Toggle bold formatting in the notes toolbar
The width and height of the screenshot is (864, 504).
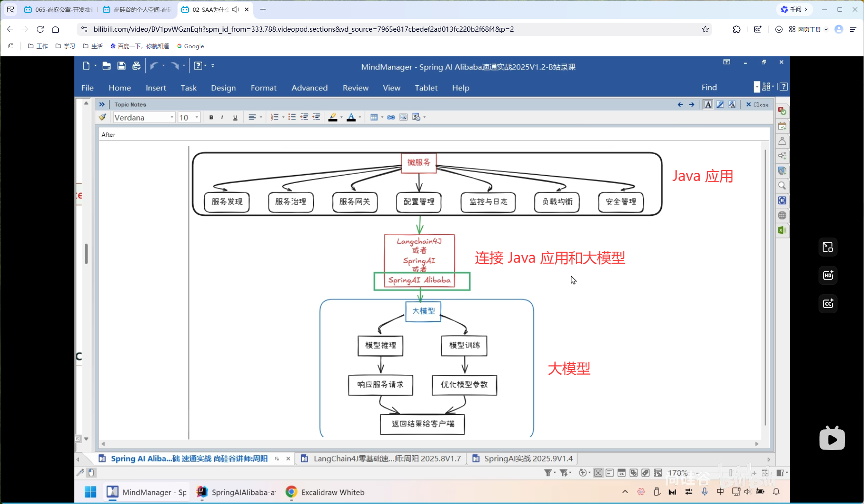(211, 117)
